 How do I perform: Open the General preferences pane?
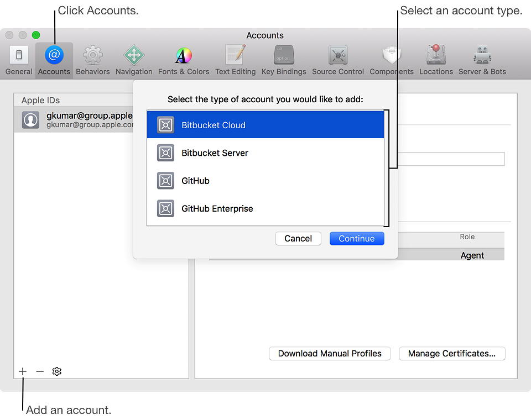(19, 60)
